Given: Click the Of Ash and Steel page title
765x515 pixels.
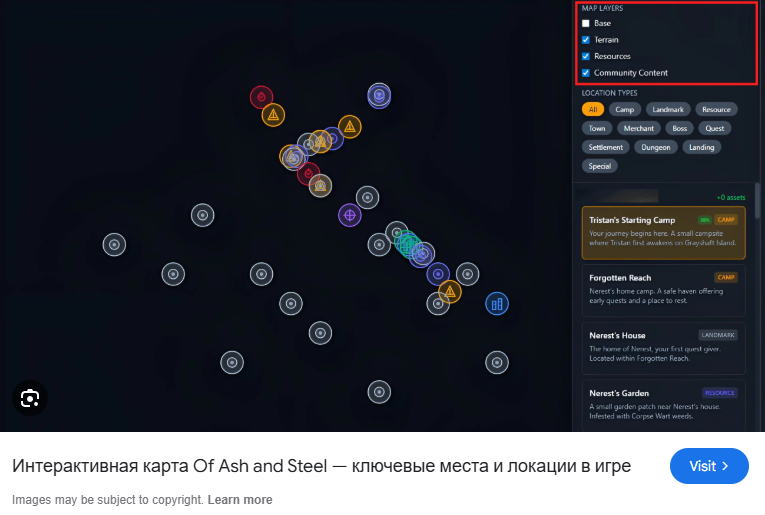Looking at the screenshot, I should tap(321, 466).
